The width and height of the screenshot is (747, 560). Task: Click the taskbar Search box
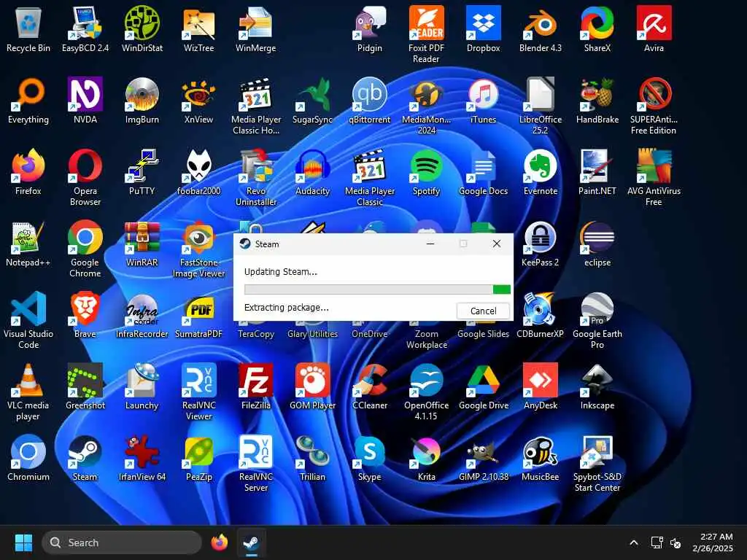tap(122, 542)
